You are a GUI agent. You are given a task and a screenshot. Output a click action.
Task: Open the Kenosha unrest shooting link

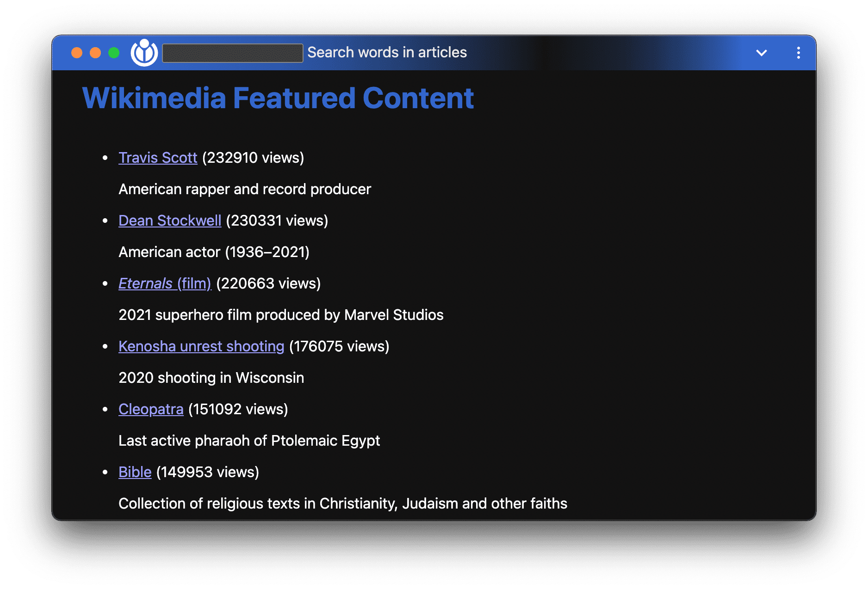(201, 346)
